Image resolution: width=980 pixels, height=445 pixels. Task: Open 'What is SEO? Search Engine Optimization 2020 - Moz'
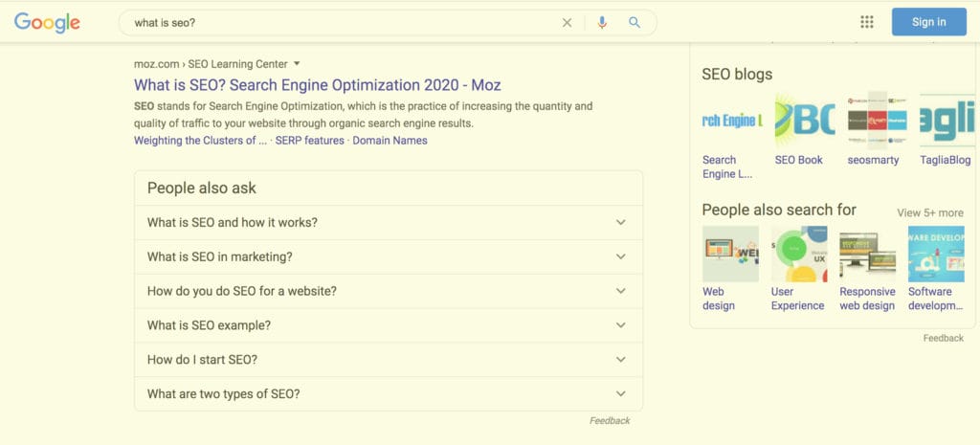click(318, 84)
